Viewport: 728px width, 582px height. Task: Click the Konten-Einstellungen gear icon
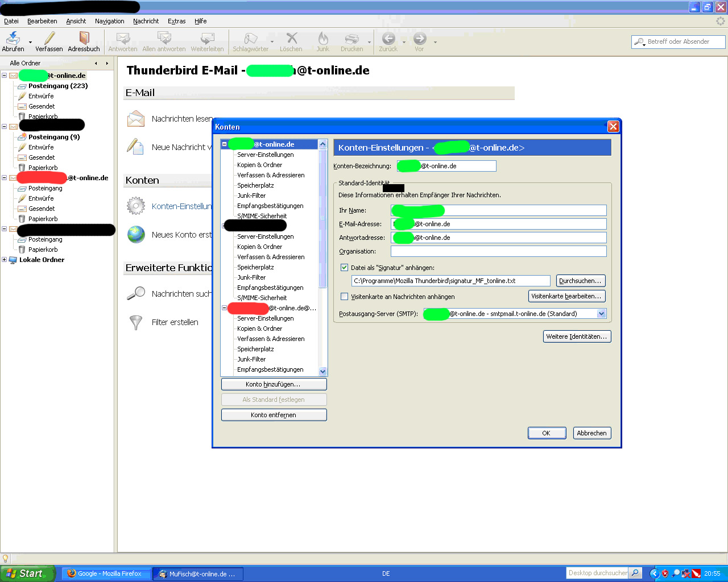[136, 206]
